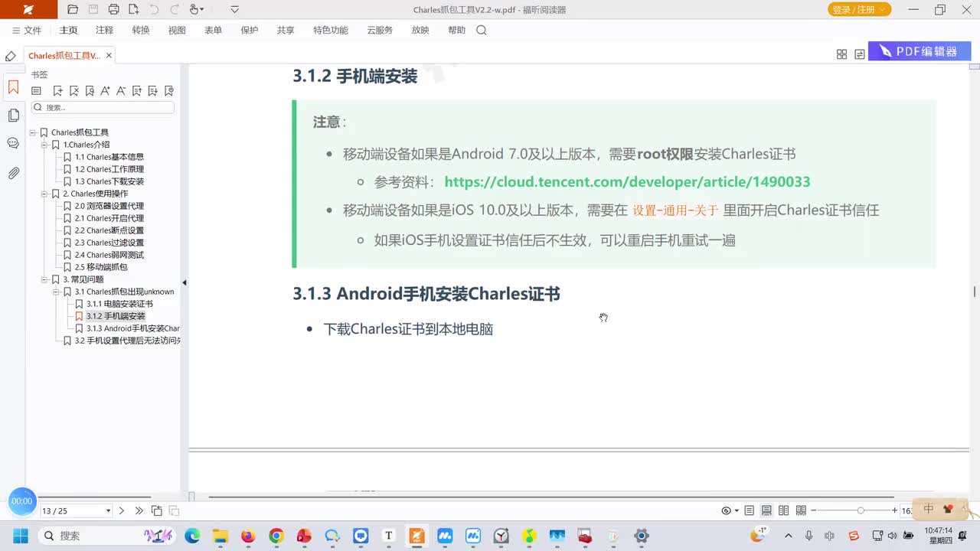Click the Redo arrow in title bar
The image size is (980, 551).
(x=175, y=10)
